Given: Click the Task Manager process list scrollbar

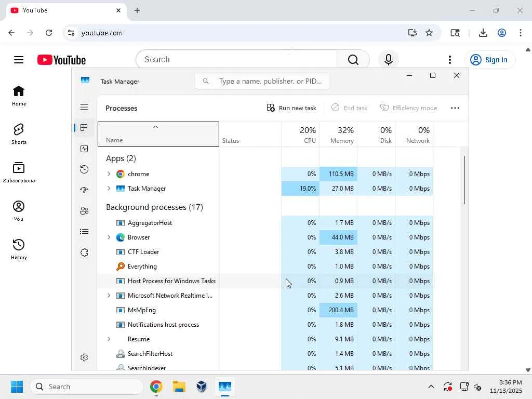Looking at the screenshot, I should coord(464,180).
